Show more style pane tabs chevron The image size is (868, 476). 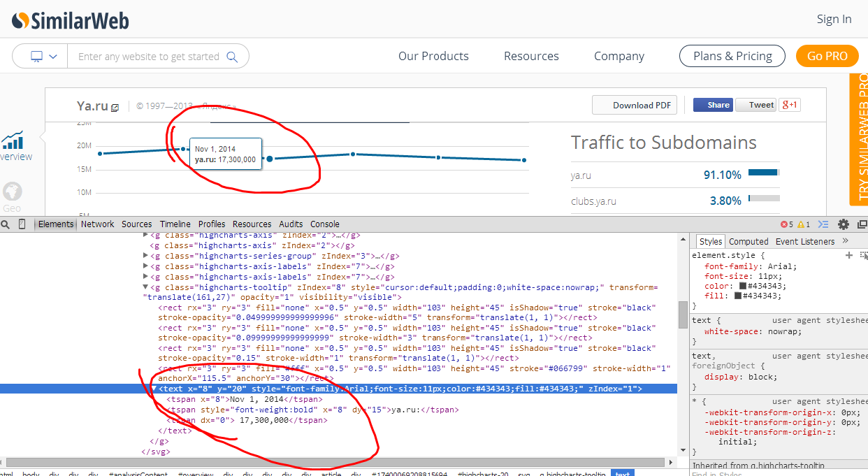pos(845,241)
